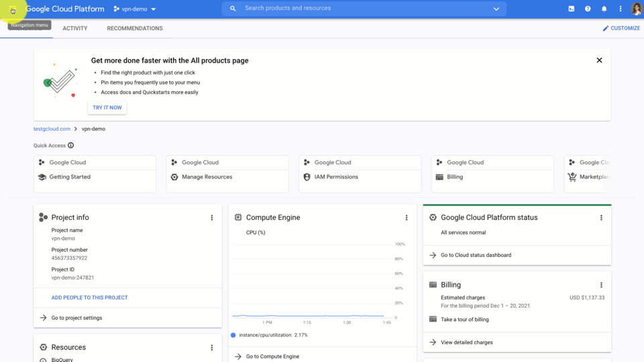The height and width of the screenshot is (362, 644).
Task: Open the Notifications bell icon
Action: [x=604, y=9]
